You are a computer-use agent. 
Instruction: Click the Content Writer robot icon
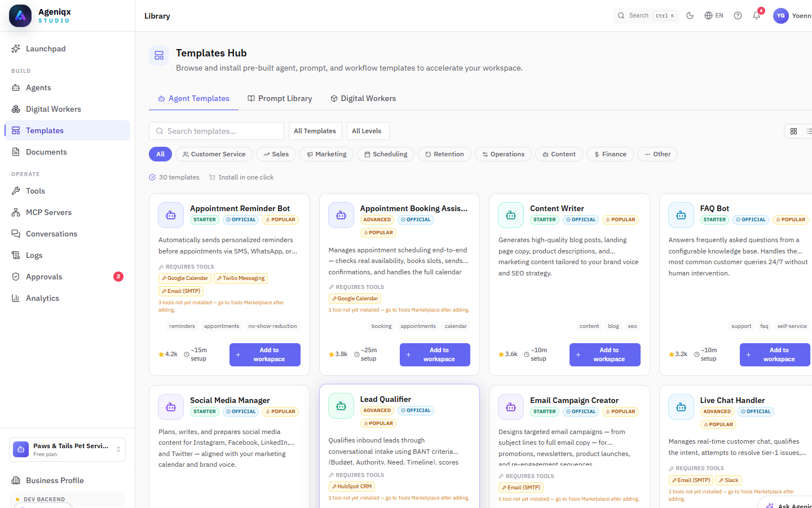pos(511,215)
